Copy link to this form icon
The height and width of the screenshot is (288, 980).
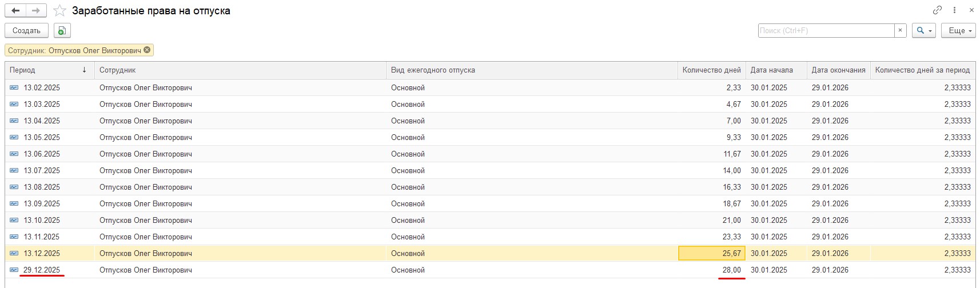click(x=937, y=10)
